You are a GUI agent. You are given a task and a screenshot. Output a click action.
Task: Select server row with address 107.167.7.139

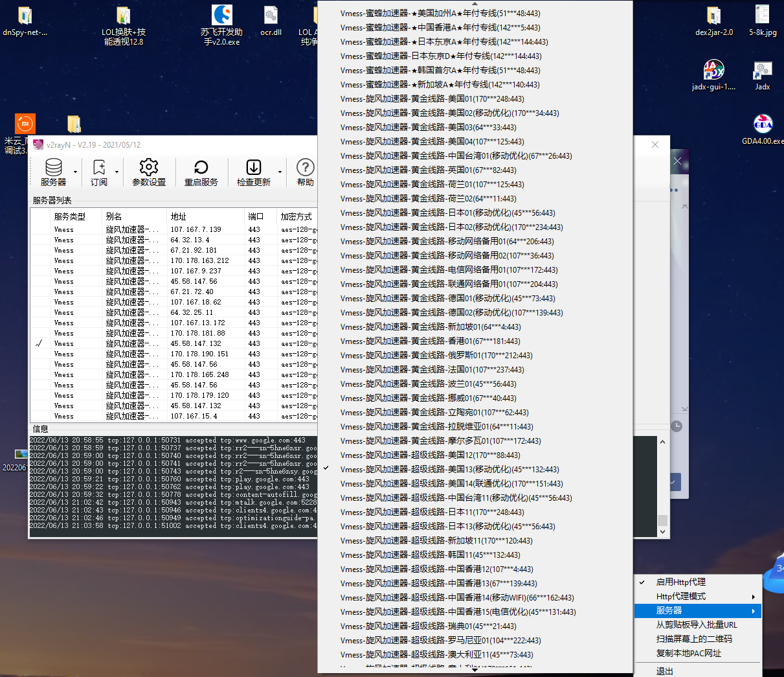click(x=174, y=229)
